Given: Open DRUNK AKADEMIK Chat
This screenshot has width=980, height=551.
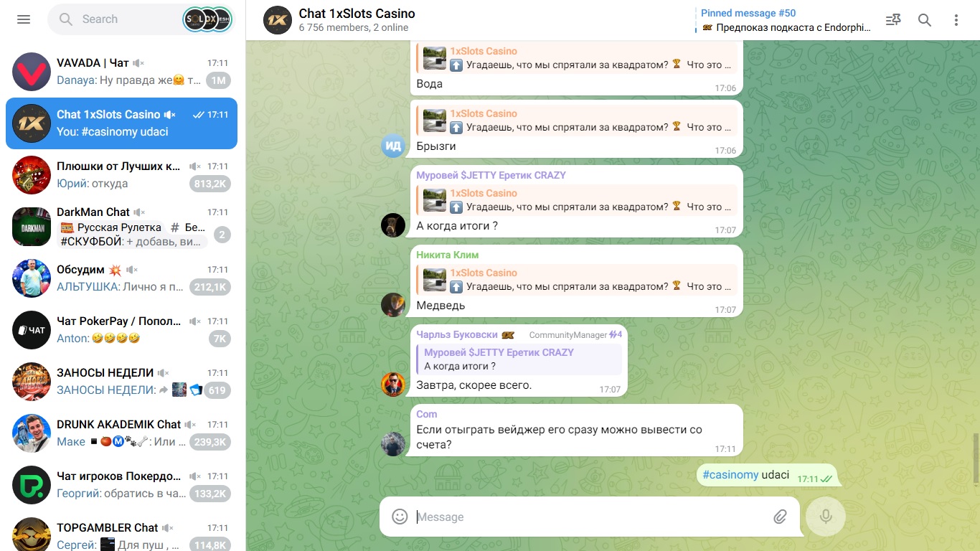Looking at the screenshot, I should (122, 433).
